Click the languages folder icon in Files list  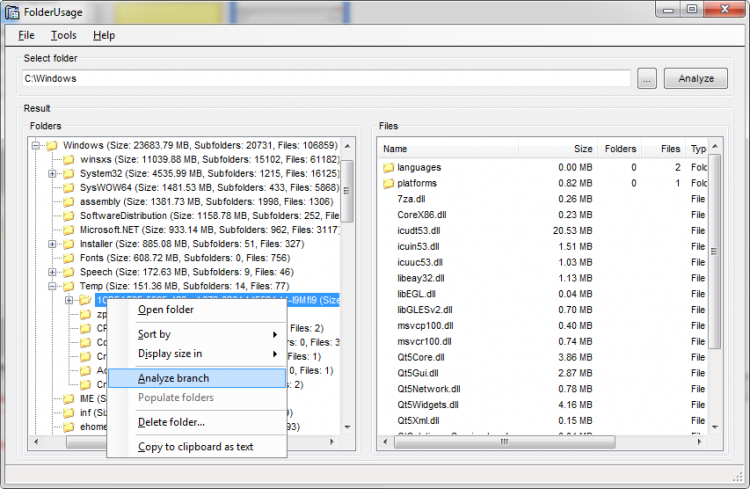click(x=388, y=167)
